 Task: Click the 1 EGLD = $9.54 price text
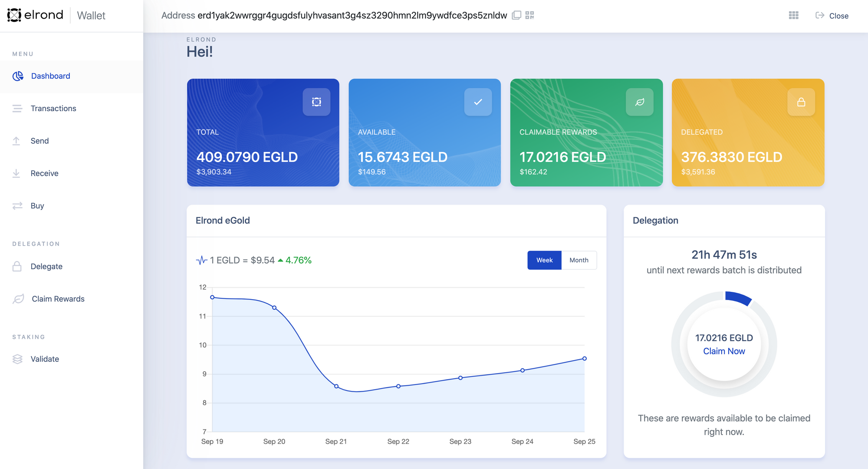click(x=242, y=260)
